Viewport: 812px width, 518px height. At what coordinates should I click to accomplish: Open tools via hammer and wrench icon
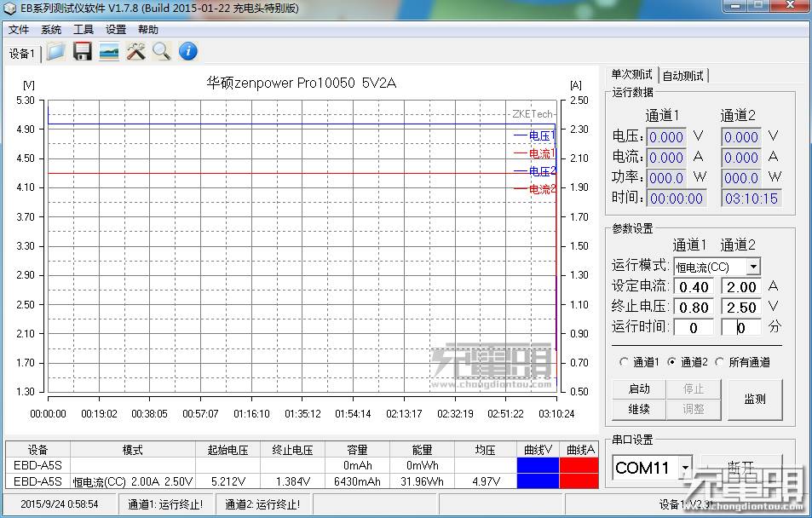[135, 52]
